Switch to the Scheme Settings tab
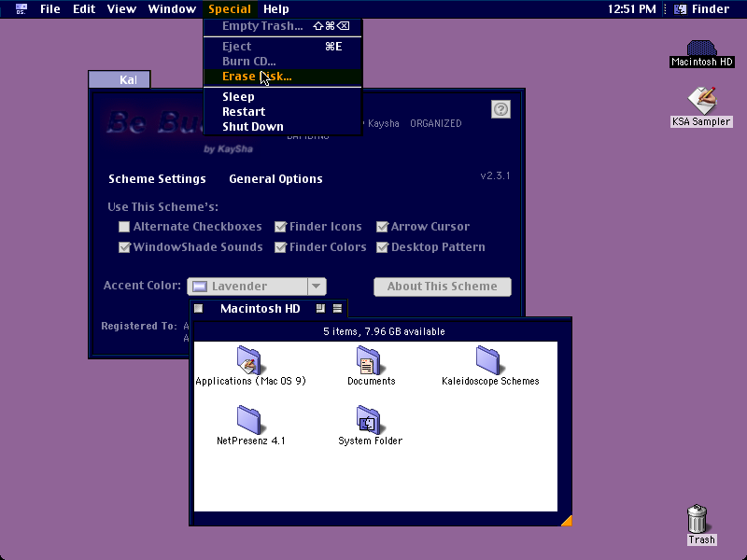Image resolution: width=747 pixels, height=560 pixels. click(157, 179)
